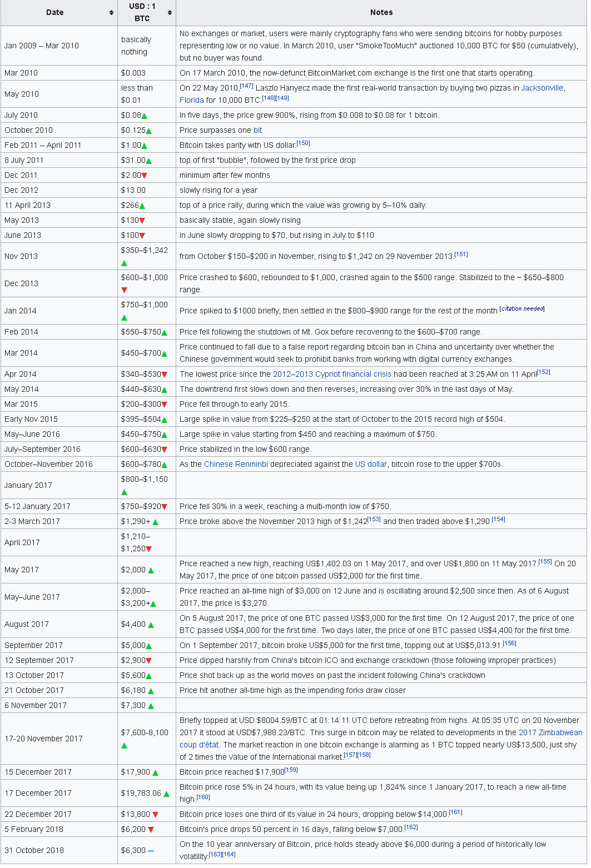591x868 pixels.
Task: Open citation [157] reference
Action: pos(350,755)
